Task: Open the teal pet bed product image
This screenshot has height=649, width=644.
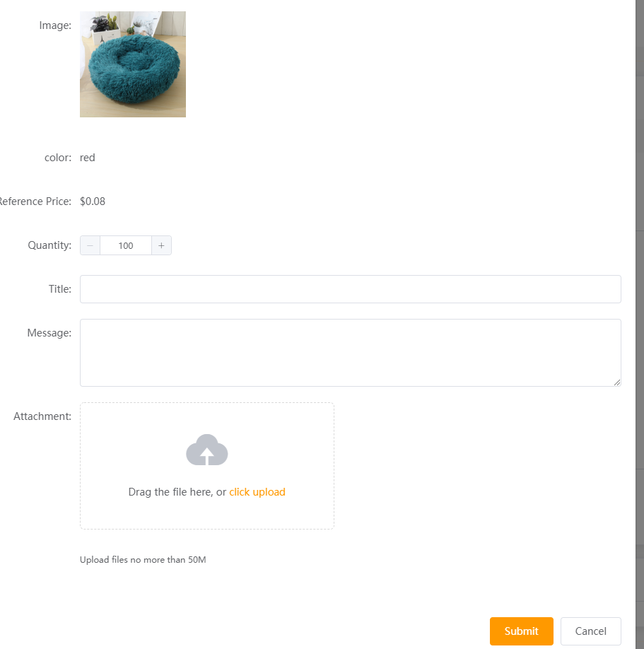Action: (133, 64)
